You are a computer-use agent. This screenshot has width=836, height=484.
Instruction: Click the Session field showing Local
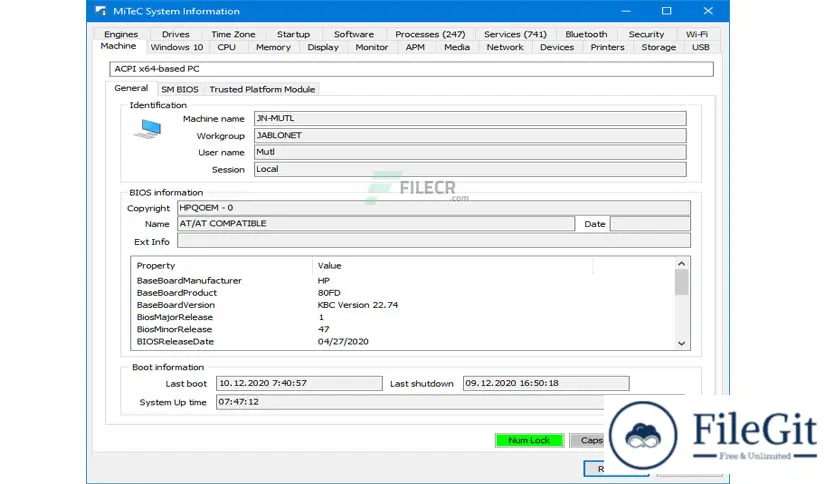tap(470, 170)
